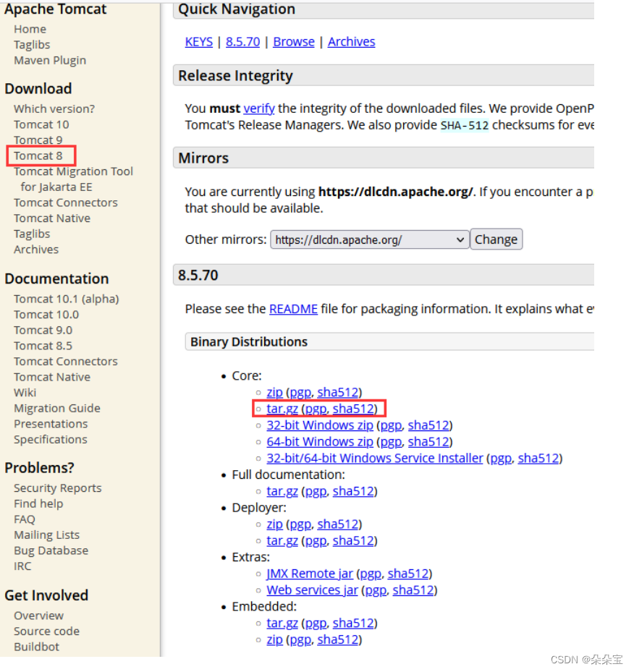Open Archives link in Quick Navigation
The height and width of the screenshot is (672, 634).
(351, 41)
